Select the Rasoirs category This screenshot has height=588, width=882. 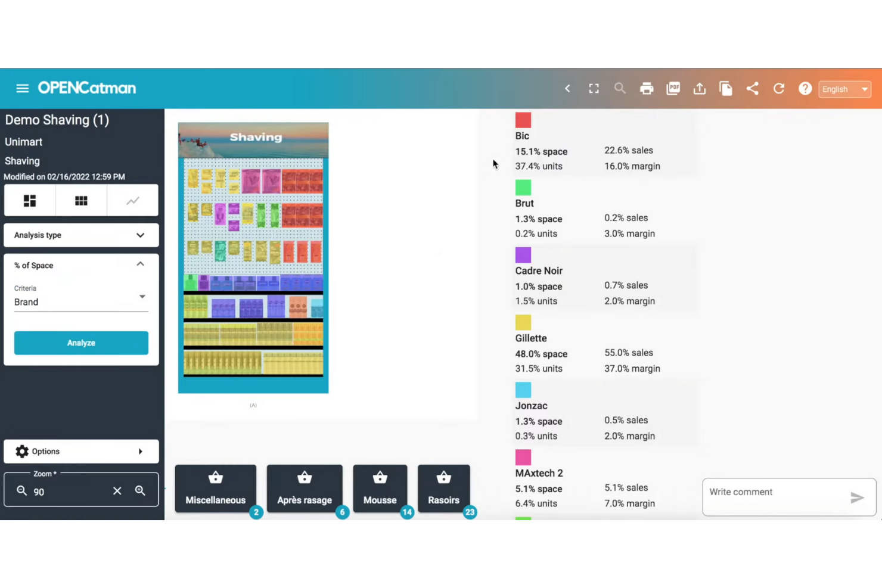click(x=443, y=488)
